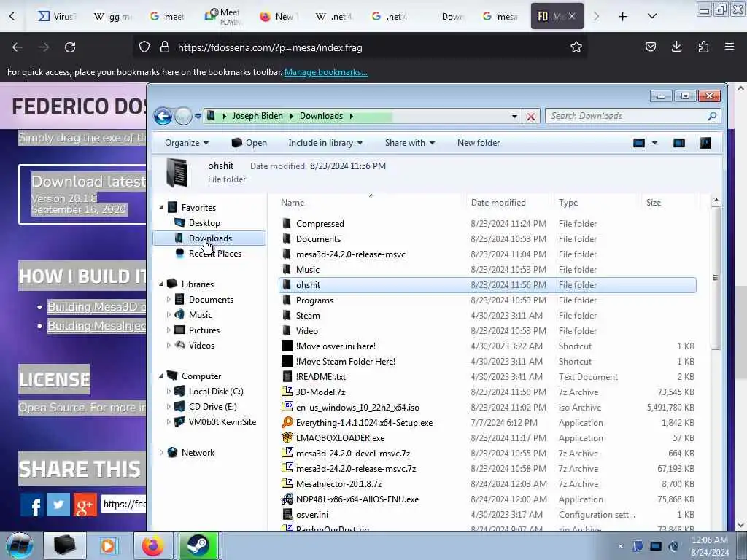Select en-us_windows_10_22h2_x64.iso file icon
The image size is (747, 560).
[287, 407]
